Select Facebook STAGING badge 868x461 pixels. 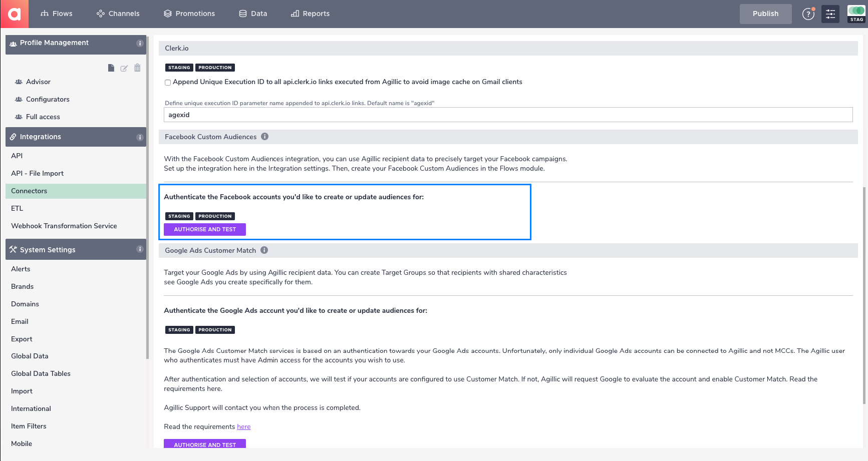pyautogui.click(x=179, y=216)
